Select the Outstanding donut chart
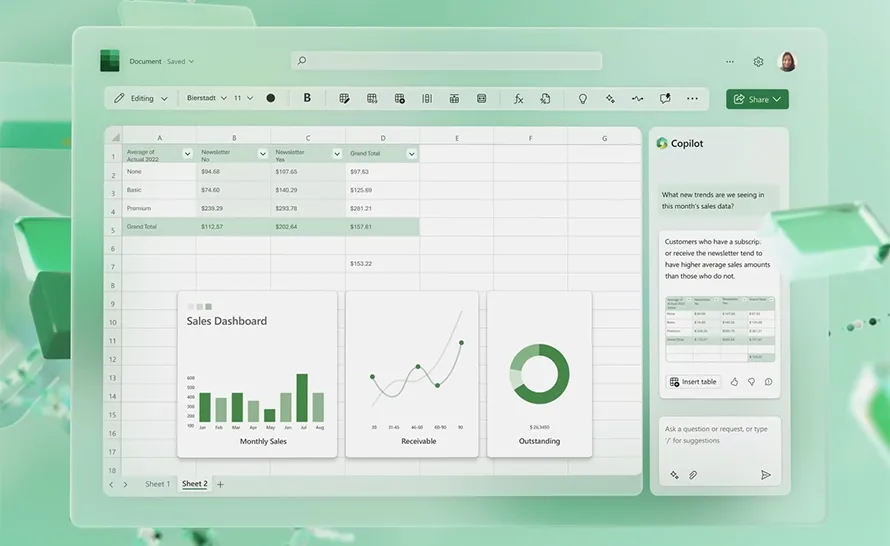 point(539,374)
